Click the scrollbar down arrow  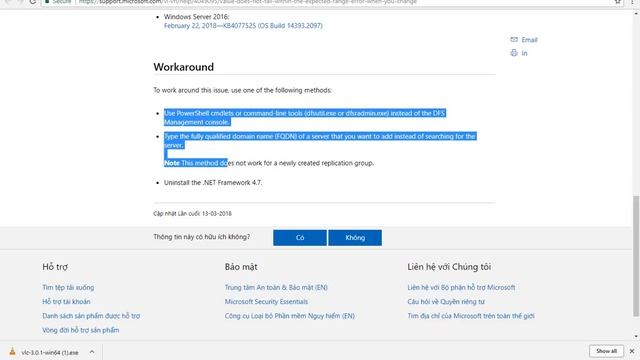click(636, 336)
